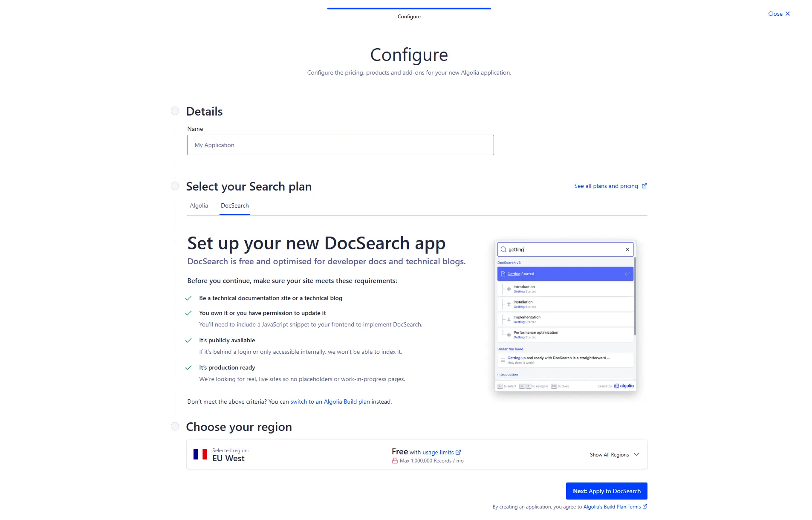Click the magnifier icon in the DocSearch preview

coord(503,249)
